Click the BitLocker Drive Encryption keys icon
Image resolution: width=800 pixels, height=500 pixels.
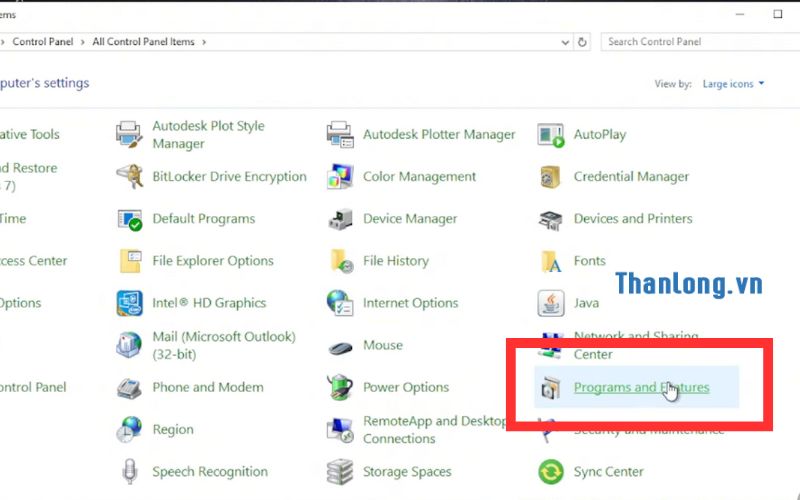[129, 177]
